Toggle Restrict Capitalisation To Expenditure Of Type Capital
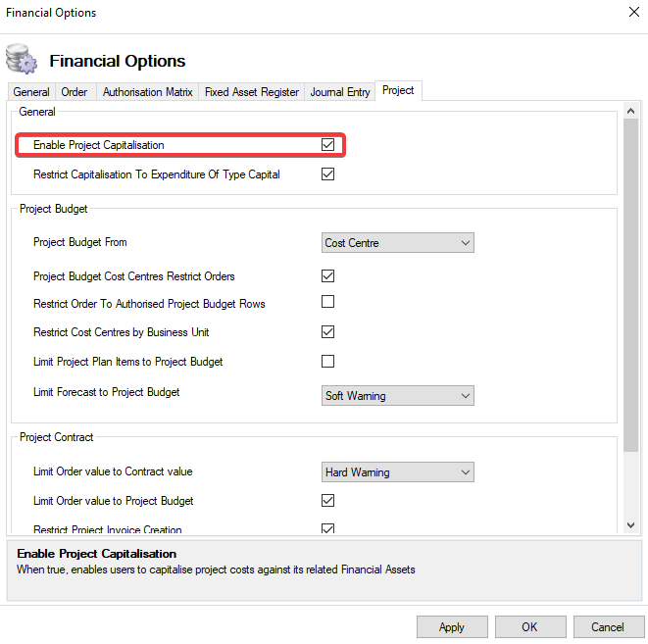648x644 pixels. click(x=328, y=174)
